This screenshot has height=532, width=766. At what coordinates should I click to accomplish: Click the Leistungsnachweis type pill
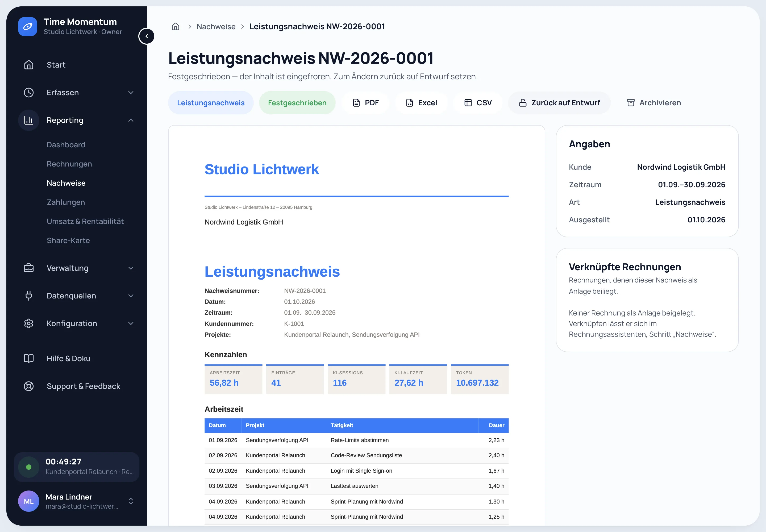pyautogui.click(x=211, y=103)
